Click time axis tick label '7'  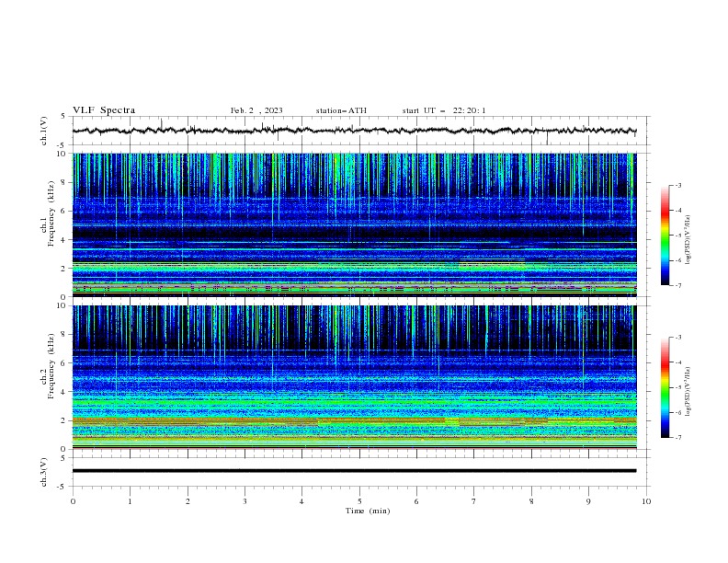[474, 501]
